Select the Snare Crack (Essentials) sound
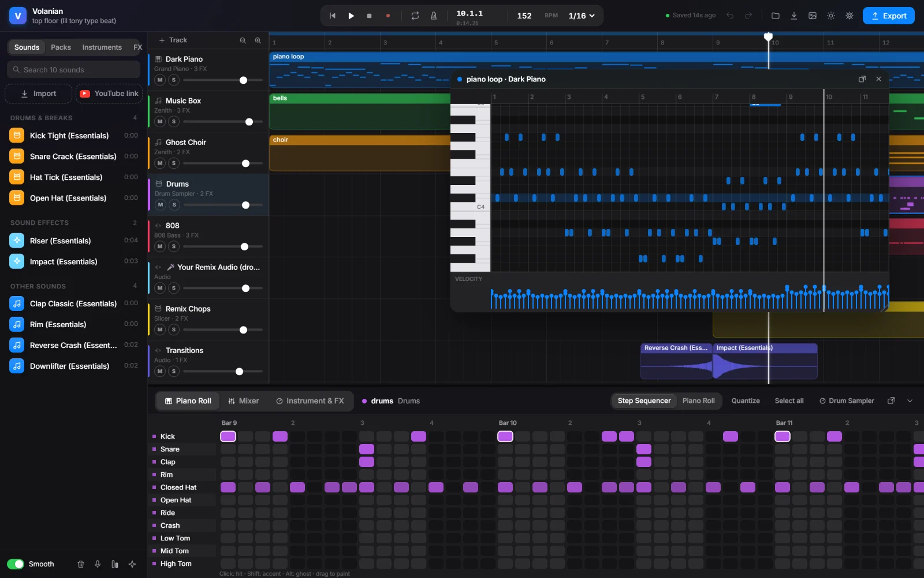Screen dimensions: 924x578 73,157
